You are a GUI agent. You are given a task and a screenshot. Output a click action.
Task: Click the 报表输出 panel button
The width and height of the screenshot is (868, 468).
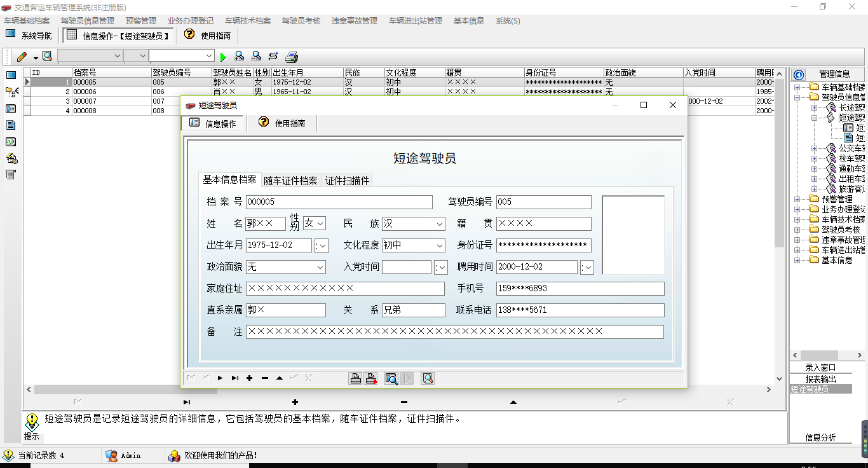click(820, 379)
